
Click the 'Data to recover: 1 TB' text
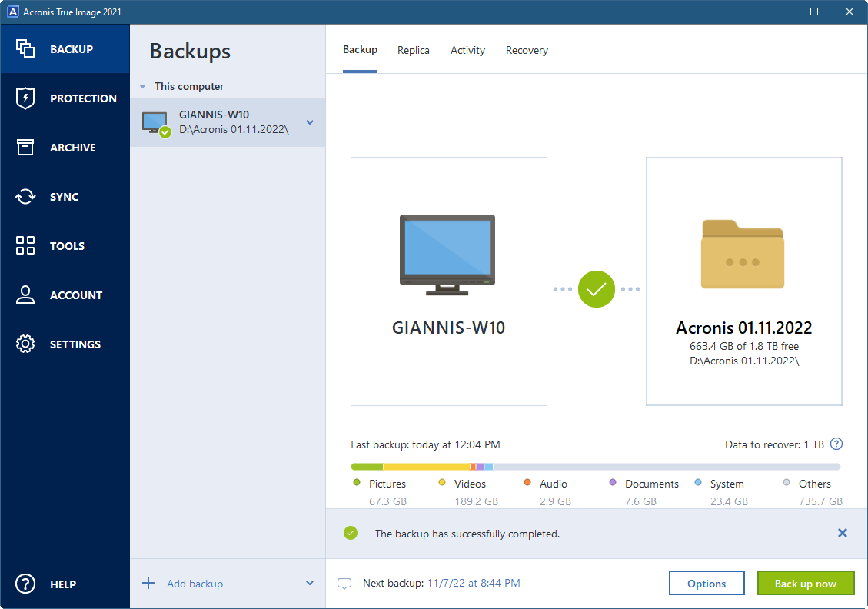[x=774, y=444]
